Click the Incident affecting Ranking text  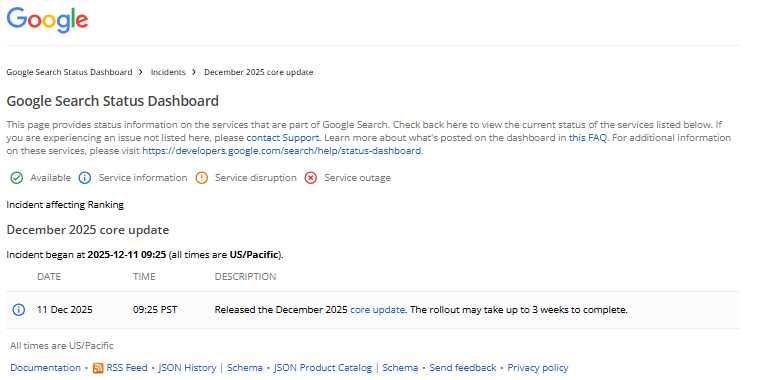[65, 205]
